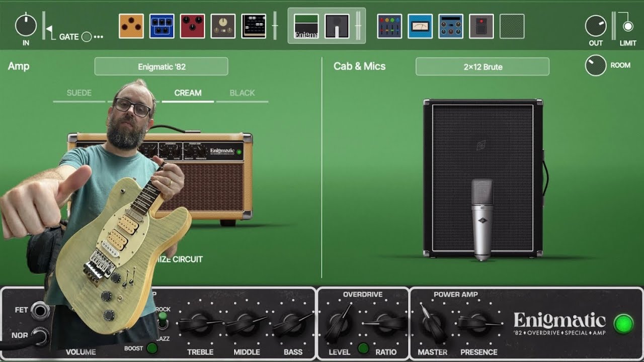Toggle the overdrive button between Level and Ratio
Viewport: 644px width, 362px height.
pyautogui.click(x=363, y=348)
